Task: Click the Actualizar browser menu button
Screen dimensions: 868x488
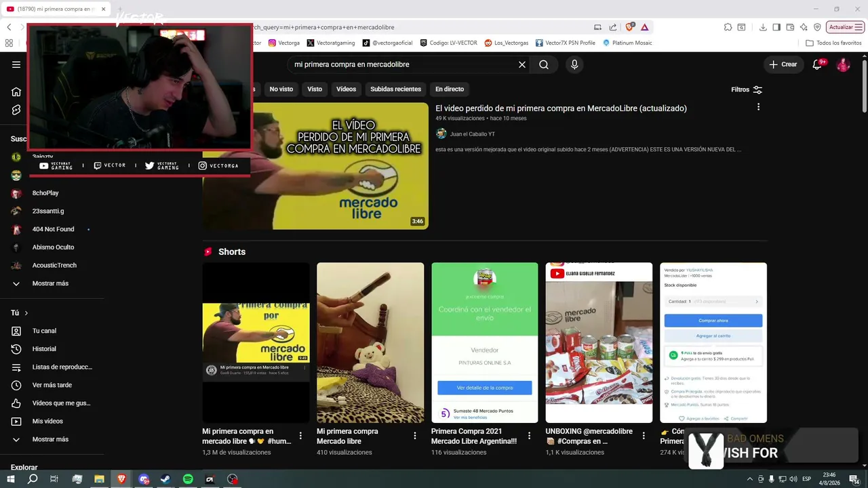Action: (845, 27)
